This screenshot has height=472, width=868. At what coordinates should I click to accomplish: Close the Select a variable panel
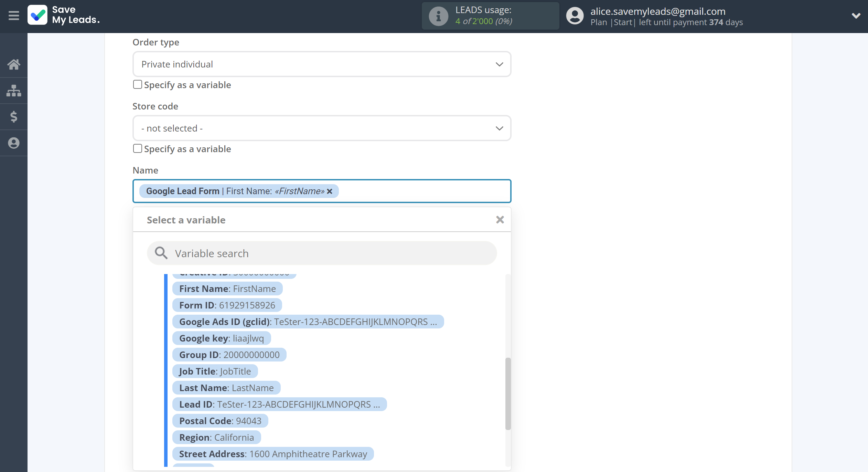(x=500, y=220)
